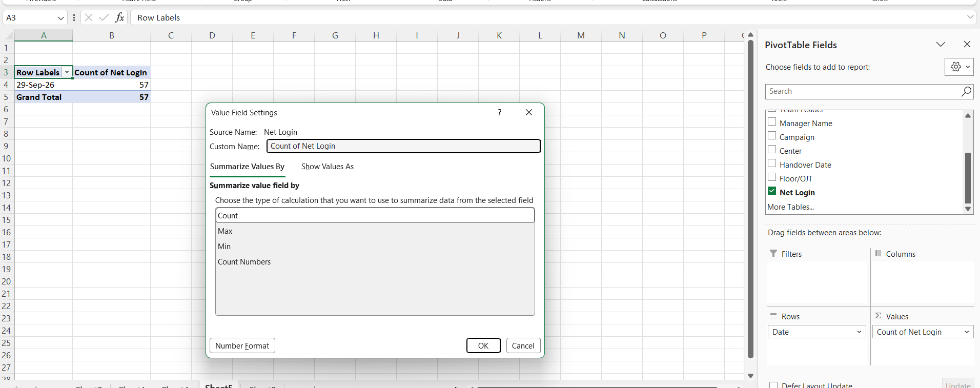The image size is (980, 388).
Task: Close the Value Field Settings dialog
Action: point(529,112)
